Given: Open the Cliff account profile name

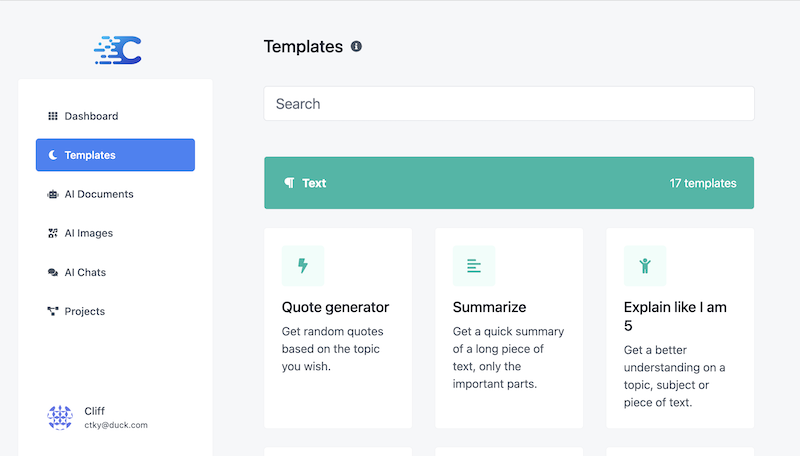Looking at the screenshot, I should (94, 411).
